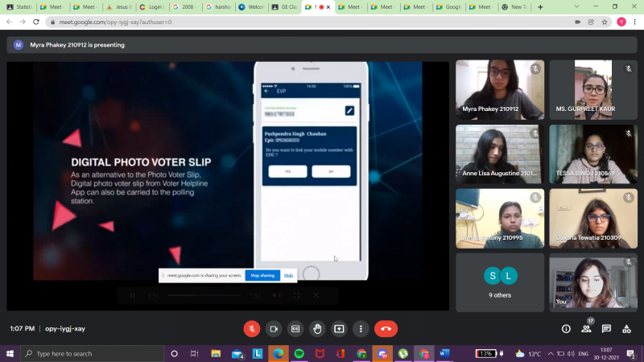Click YES button on phone mockup
Viewport: 644px width, 362px height.
click(287, 171)
